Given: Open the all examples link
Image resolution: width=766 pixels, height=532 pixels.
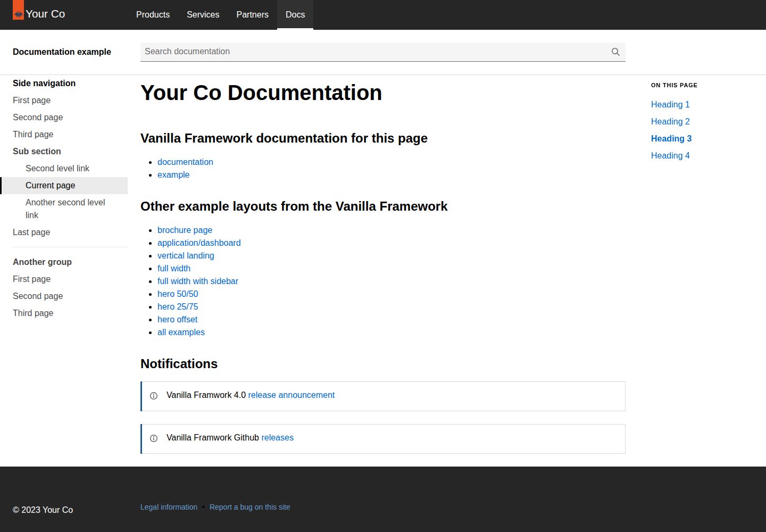Looking at the screenshot, I should (x=181, y=332).
